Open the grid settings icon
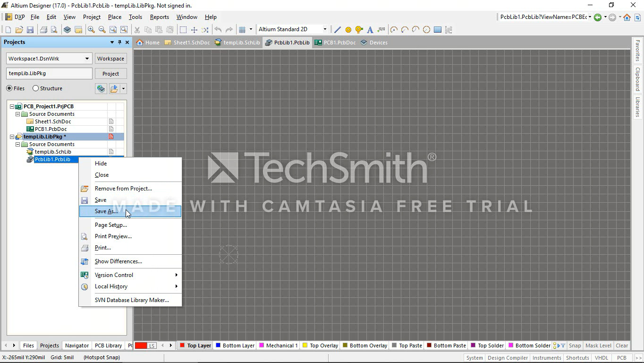644x363 pixels. click(x=242, y=30)
